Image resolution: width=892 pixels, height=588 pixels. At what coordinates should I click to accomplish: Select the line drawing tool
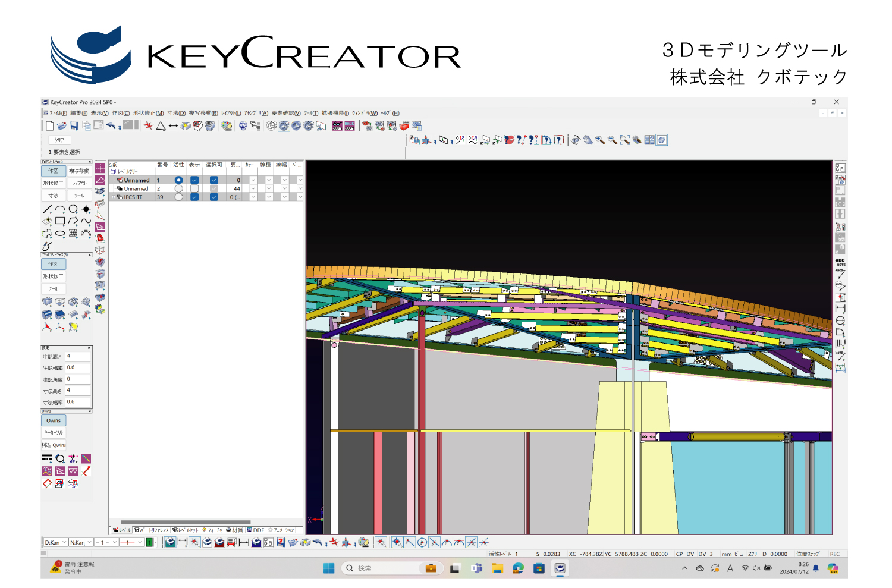tap(47, 209)
